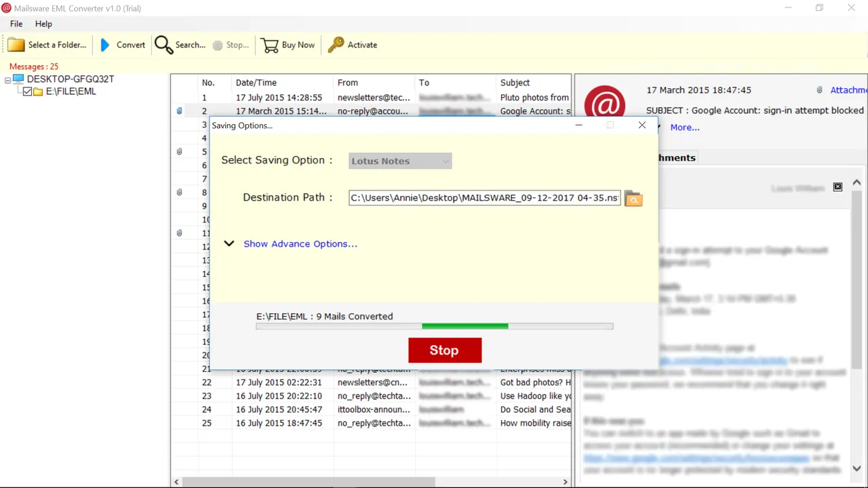This screenshot has width=868, height=488.
Task: Expand Show Advance Options chevron
Action: [x=229, y=243]
